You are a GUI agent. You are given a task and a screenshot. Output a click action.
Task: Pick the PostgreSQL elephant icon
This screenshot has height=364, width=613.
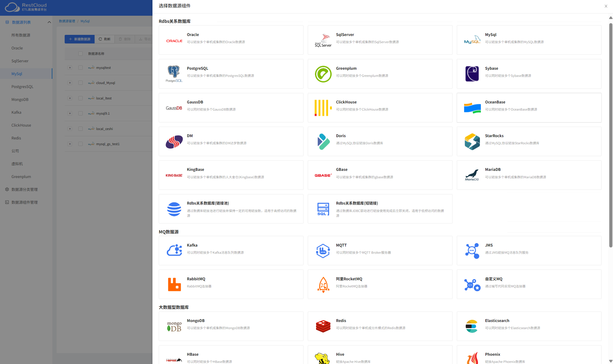174,74
